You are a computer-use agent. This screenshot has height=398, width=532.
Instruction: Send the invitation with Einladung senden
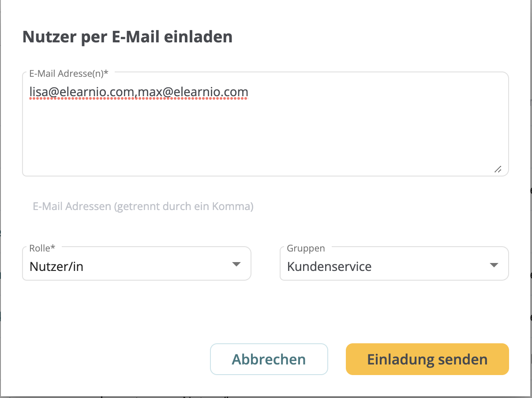pos(427,359)
